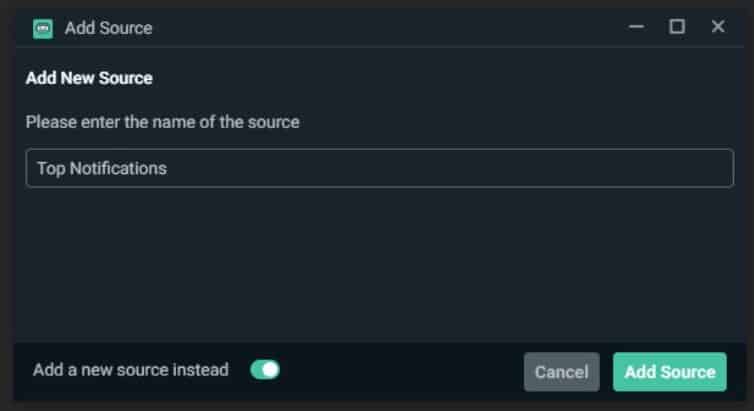Minimize the Add Source window
This screenshot has height=411, width=754.
tap(636, 26)
